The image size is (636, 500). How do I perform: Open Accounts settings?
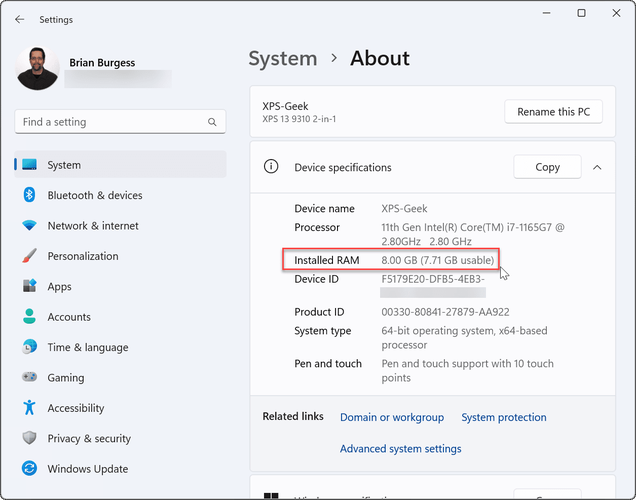120,317
